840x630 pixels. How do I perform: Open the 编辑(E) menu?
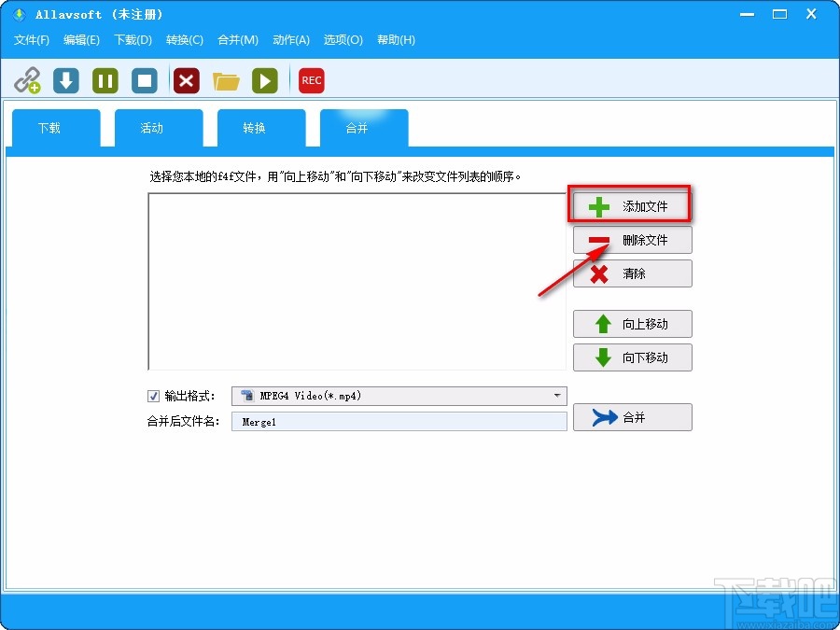coord(81,39)
